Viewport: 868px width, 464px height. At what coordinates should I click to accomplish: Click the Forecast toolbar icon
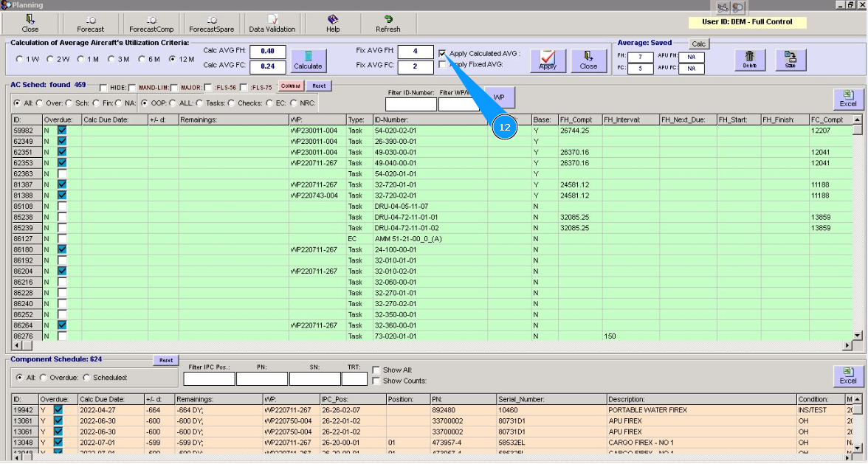pos(90,24)
